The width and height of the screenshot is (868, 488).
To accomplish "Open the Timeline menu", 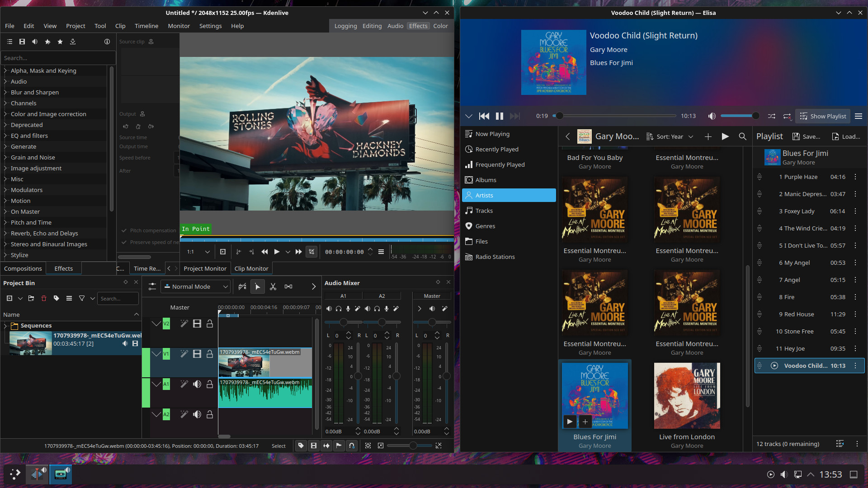I will (x=146, y=26).
